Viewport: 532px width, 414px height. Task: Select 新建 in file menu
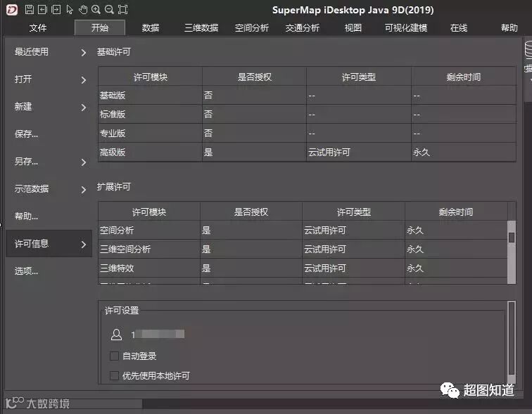point(49,107)
